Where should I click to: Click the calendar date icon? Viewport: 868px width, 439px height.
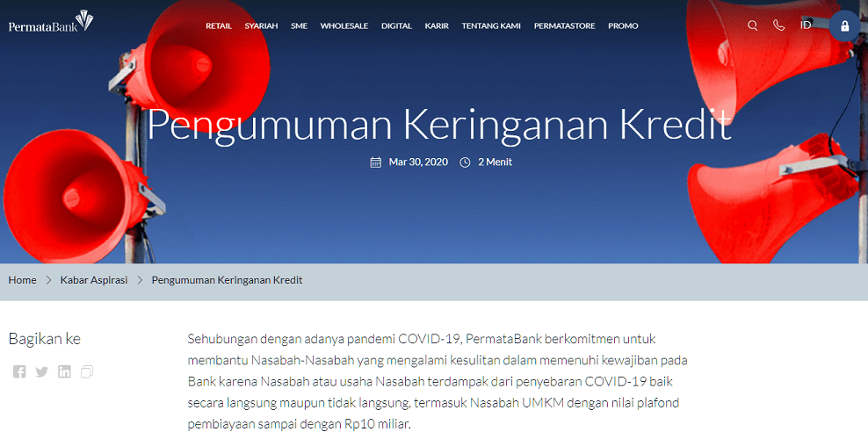(x=375, y=162)
